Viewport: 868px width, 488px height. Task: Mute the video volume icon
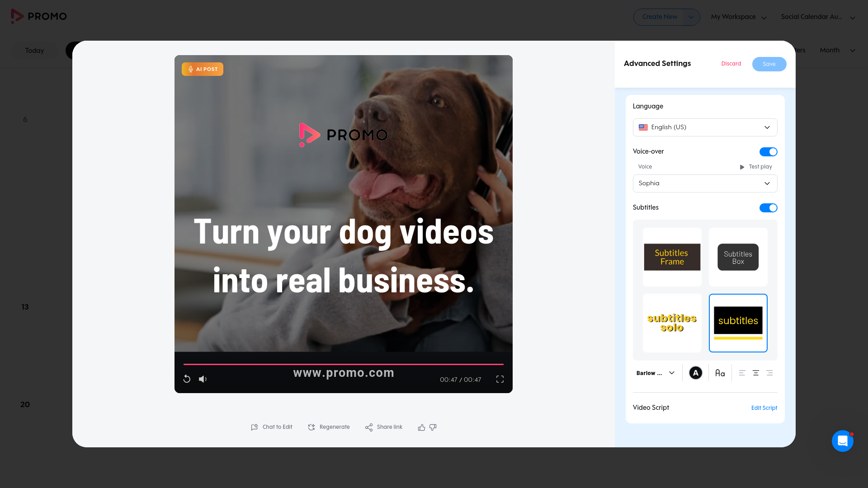(x=203, y=379)
